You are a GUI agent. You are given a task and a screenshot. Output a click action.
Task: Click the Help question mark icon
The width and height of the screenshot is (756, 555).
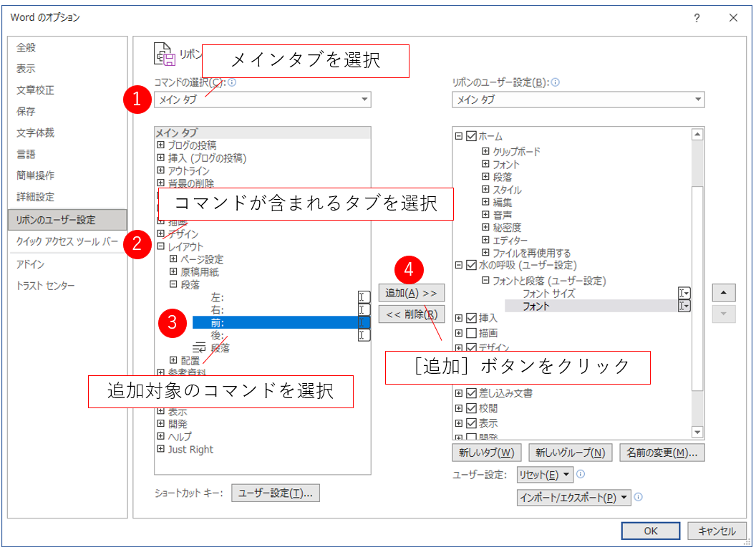pos(697,18)
